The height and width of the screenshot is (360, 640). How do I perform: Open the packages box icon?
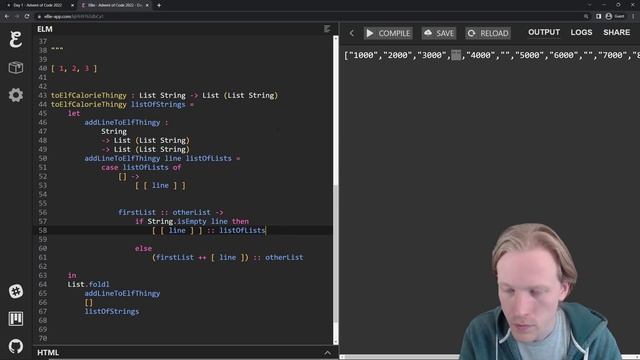click(x=16, y=67)
